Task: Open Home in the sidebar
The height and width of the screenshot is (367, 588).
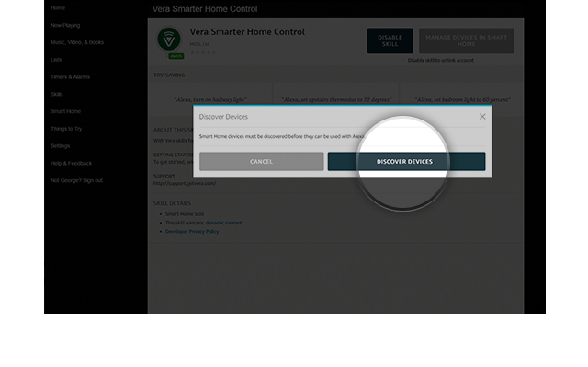Action: click(x=58, y=8)
